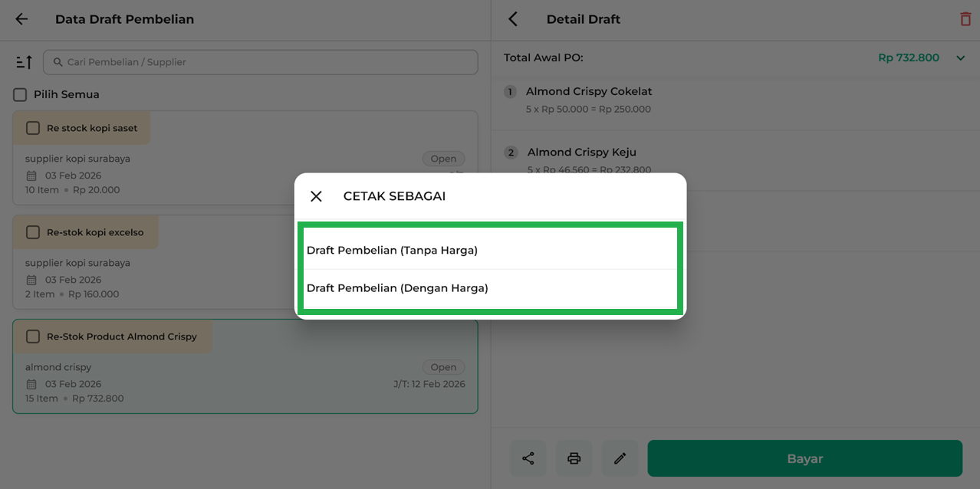Delete the draft with the red trash icon
Viewport: 980px width, 489px height.
[x=965, y=19]
